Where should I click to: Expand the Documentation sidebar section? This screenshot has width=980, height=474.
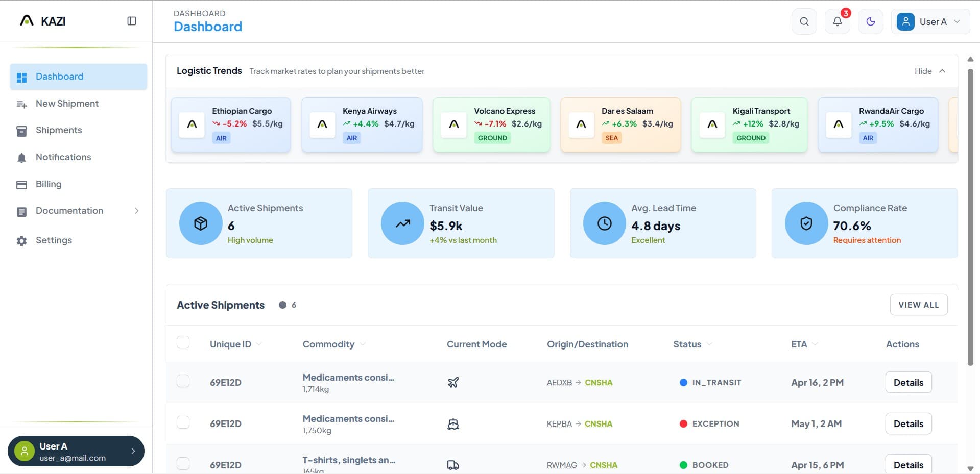coord(69,211)
